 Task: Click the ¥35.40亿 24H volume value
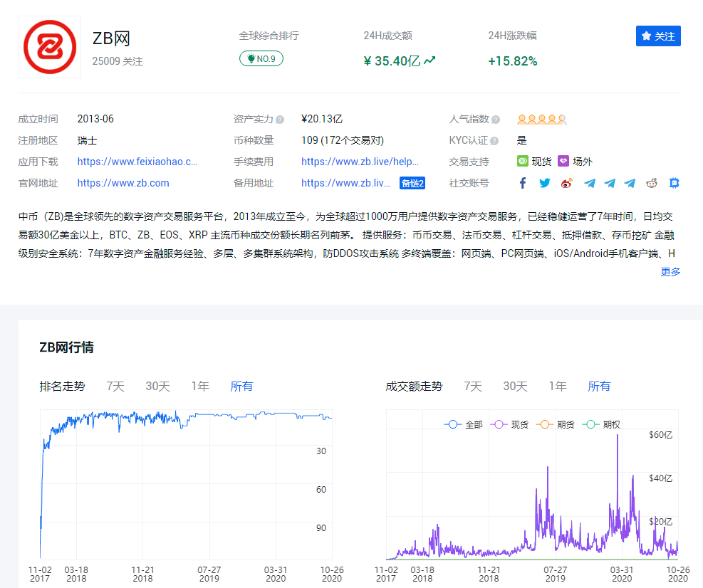click(x=392, y=61)
